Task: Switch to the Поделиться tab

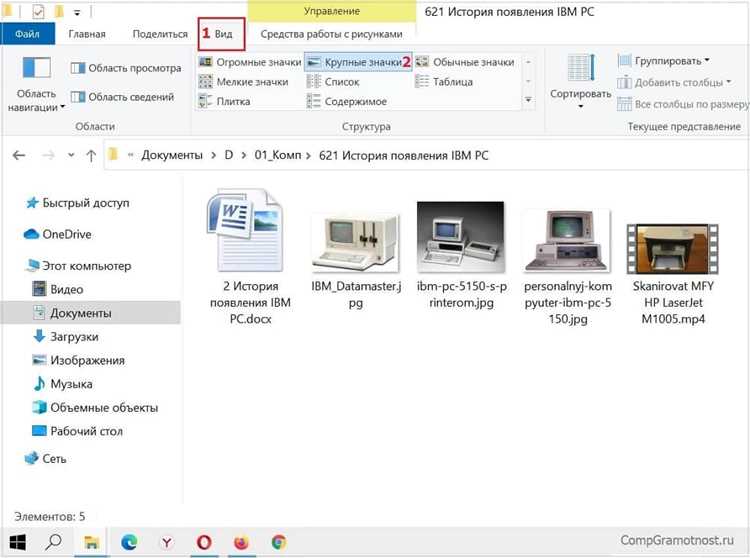Action: [160, 34]
